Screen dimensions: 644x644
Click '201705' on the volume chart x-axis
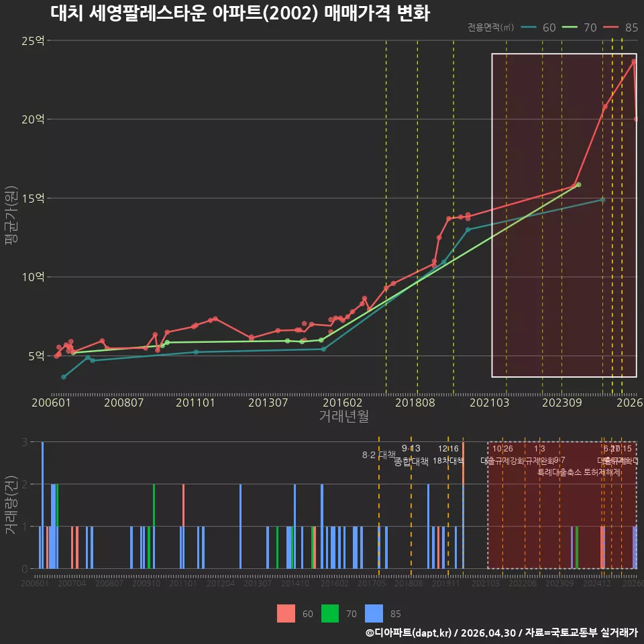pyautogui.click(x=372, y=583)
